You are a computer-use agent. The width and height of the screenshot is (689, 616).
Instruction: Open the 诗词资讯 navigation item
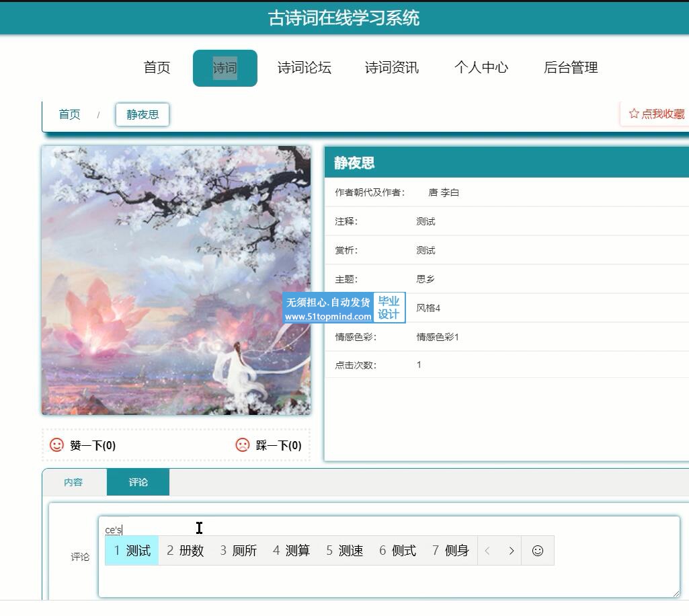click(391, 68)
